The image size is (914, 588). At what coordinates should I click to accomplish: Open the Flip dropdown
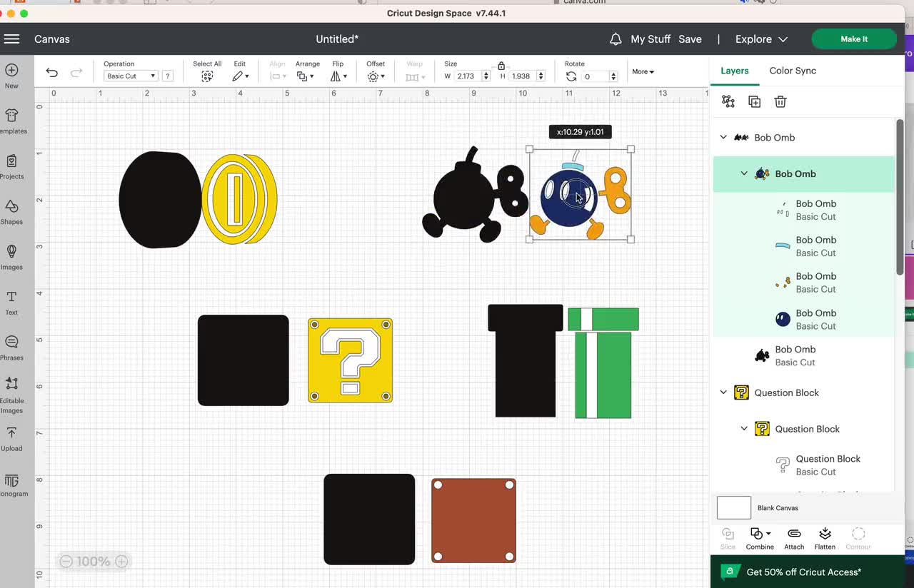tap(338, 76)
